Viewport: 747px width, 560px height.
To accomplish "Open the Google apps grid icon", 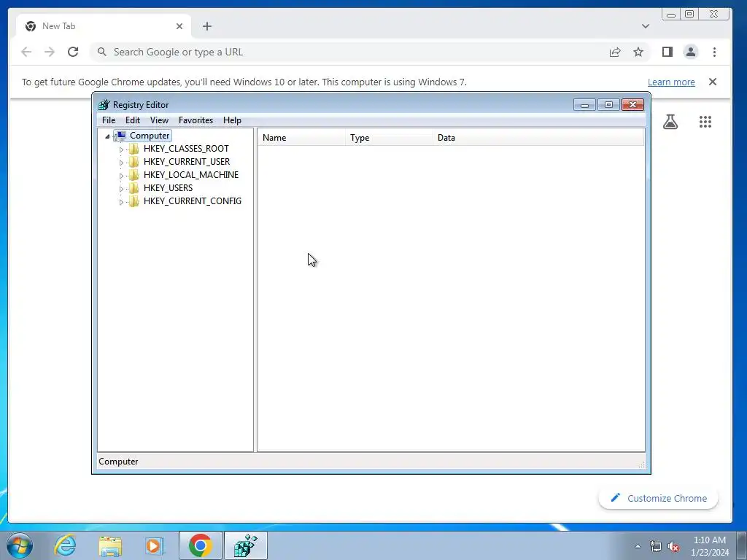I will pos(705,122).
